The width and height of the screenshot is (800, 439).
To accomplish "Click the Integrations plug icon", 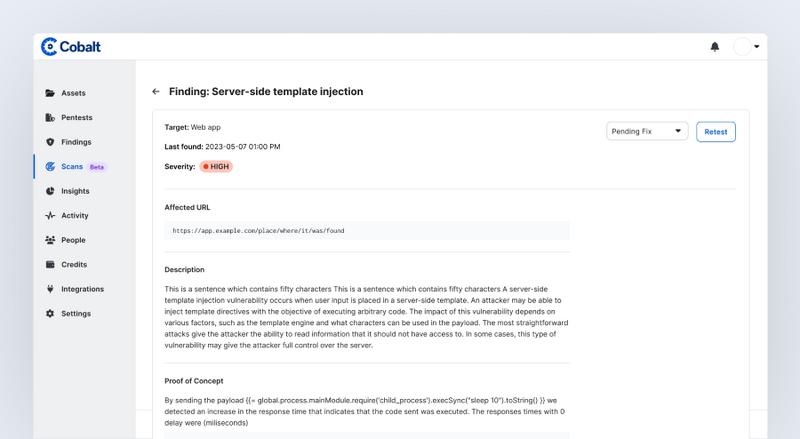I will pos(50,289).
